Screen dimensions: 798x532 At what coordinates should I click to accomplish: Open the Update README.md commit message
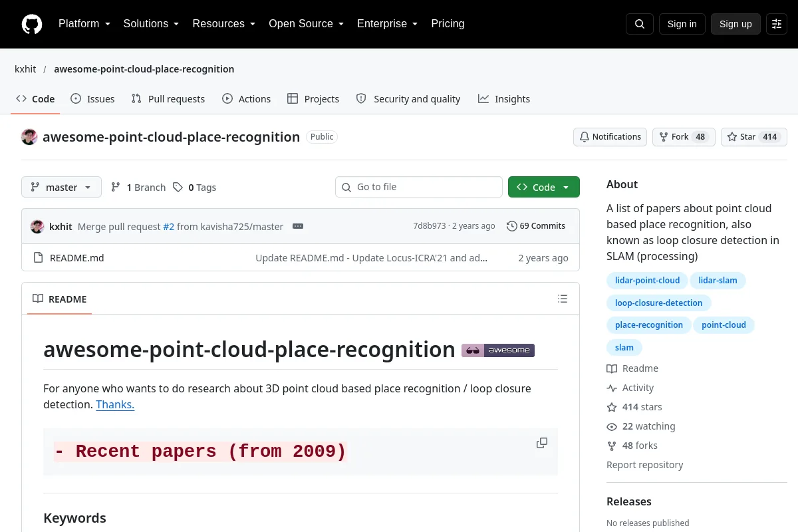coord(372,258)
